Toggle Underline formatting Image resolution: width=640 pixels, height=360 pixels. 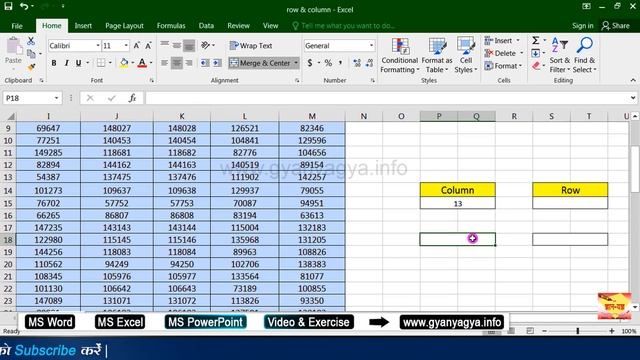click(x=78, y=63)
